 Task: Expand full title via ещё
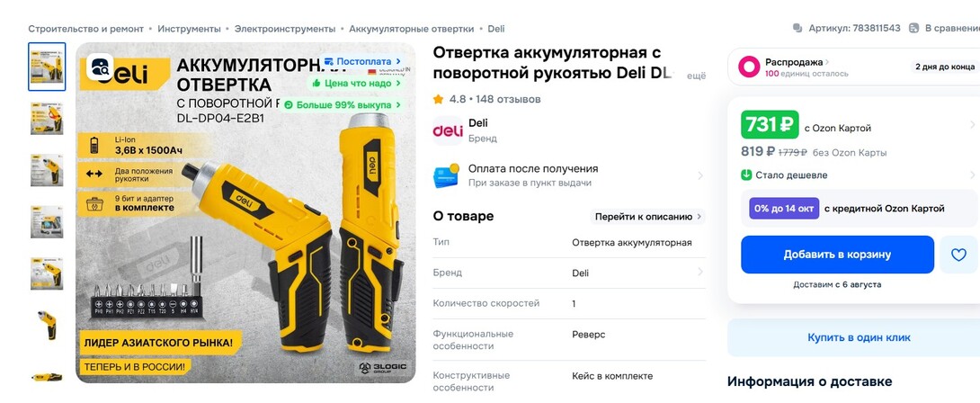[x=696, y=76]
